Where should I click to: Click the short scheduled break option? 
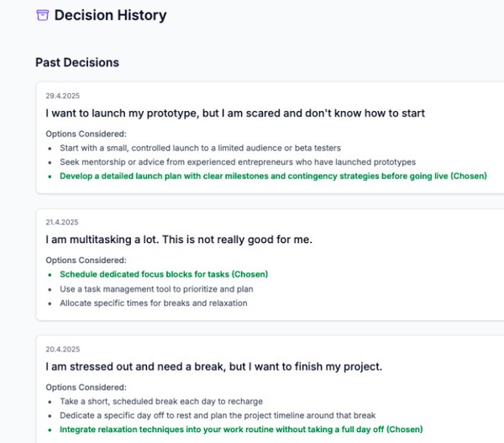(x=161, y=401)
